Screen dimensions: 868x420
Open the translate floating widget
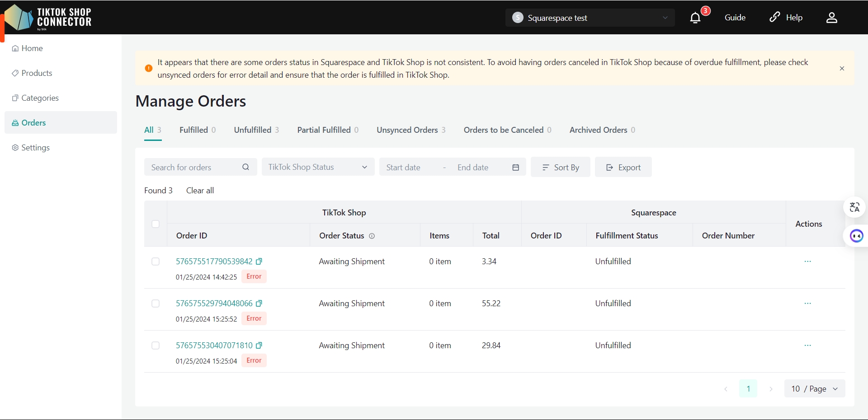854,207
